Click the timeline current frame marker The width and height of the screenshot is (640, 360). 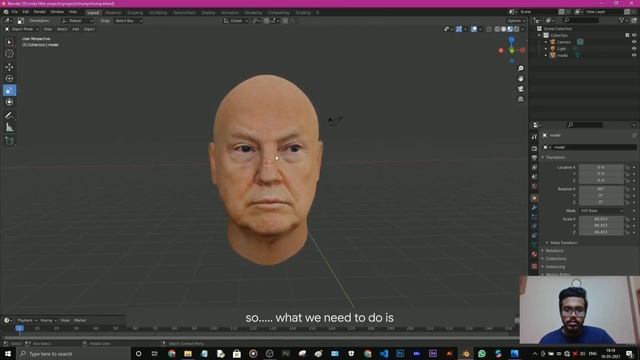[19, 328]
